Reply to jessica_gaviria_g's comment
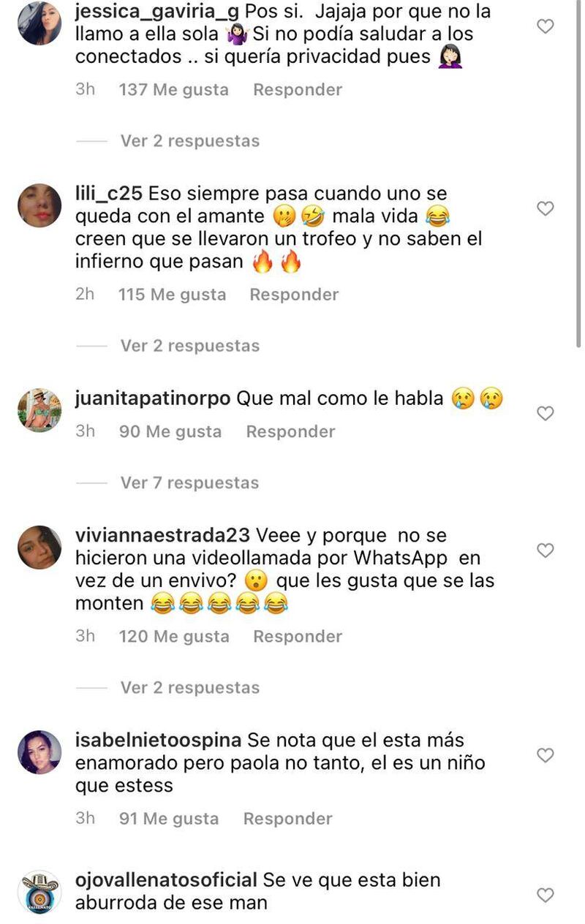Viewport: 585px width, 924px height. 298,90
